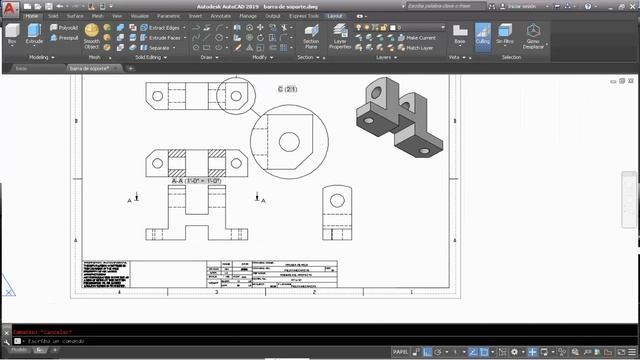Switch to the Mesh ribbon tab
This screenshot has height=360, width=640.
(97, 16)
